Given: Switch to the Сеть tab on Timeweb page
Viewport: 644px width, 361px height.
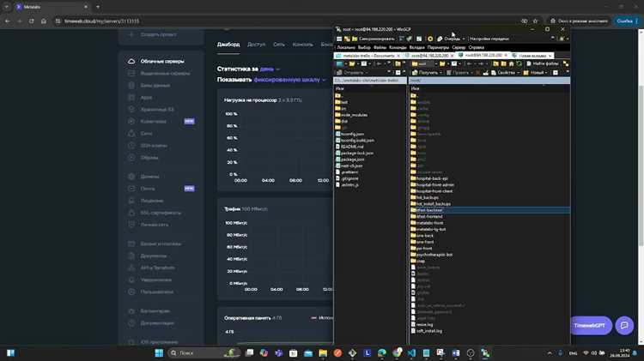Looking at the screenshot, I should (279, 45).
